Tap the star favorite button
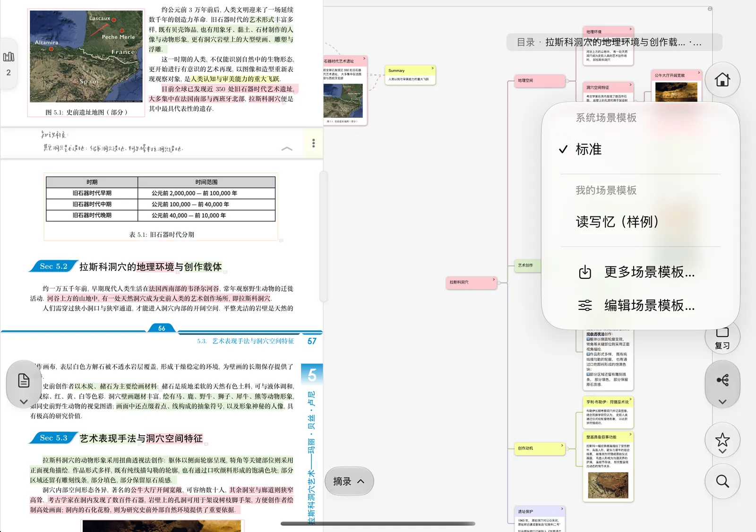Viewport: 756px width, 532px height. (722, 439)
